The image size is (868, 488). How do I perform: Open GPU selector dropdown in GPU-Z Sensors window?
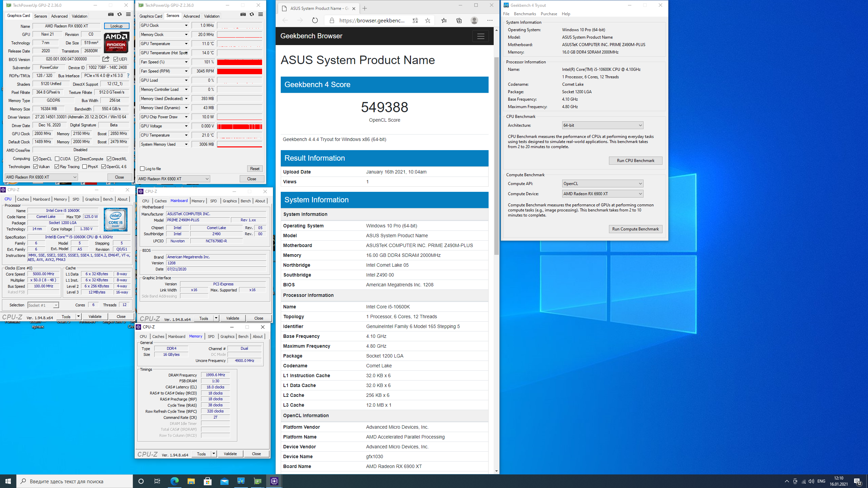pyautogui.click(x=174, y=179)
